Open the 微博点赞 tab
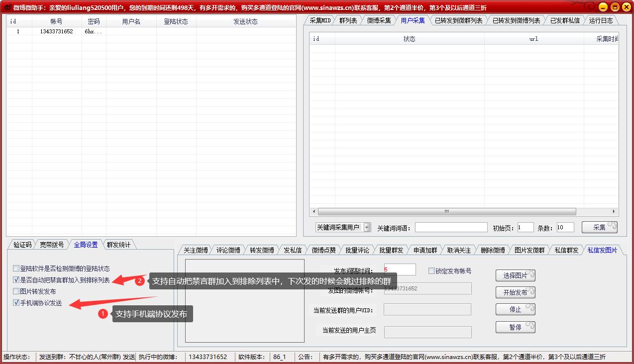634x364 pixels. (323, 250)
